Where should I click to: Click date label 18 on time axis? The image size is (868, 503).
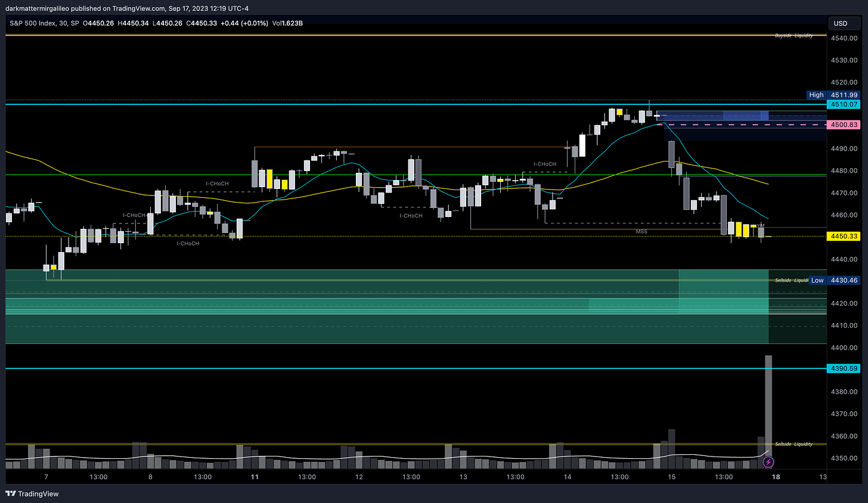(776, 477)
